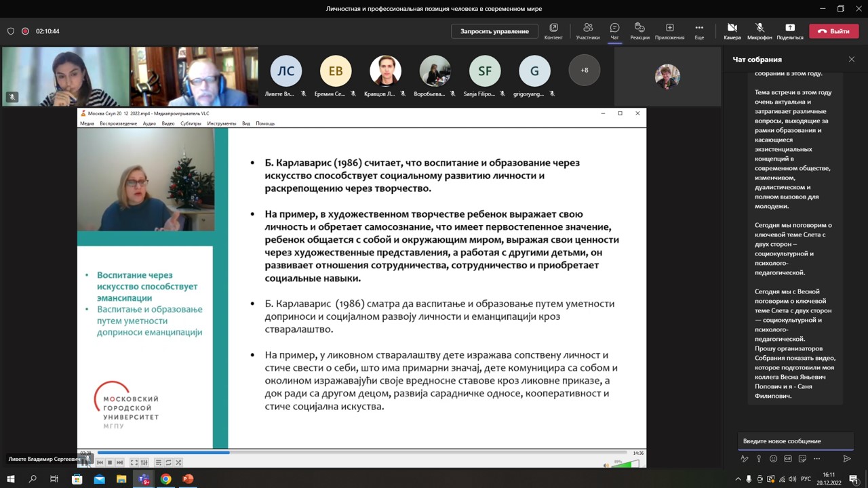The width and height of the screenshot is (868, 488).
Task: Insert an emoji in chat message
Action: (x=773, y=459)
